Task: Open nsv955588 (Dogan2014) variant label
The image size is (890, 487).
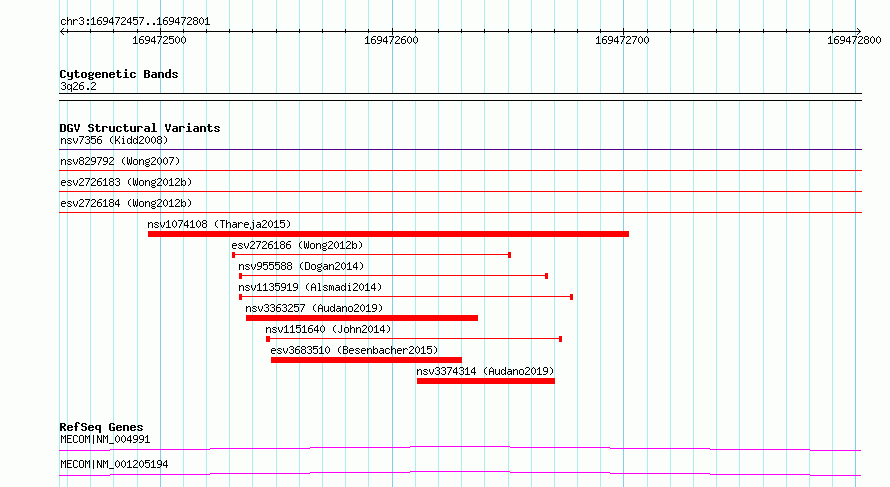Action: click(x=301, y=266)
